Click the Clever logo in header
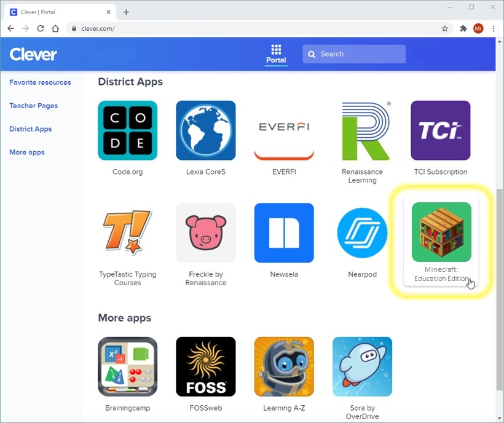504x423 pixels. tap(33, 54)
